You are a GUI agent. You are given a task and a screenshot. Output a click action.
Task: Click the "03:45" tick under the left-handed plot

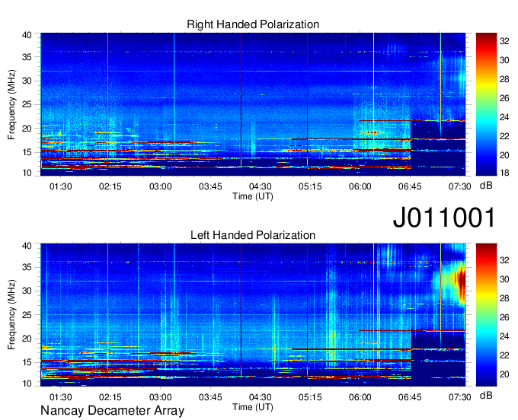tap(210, 397)
